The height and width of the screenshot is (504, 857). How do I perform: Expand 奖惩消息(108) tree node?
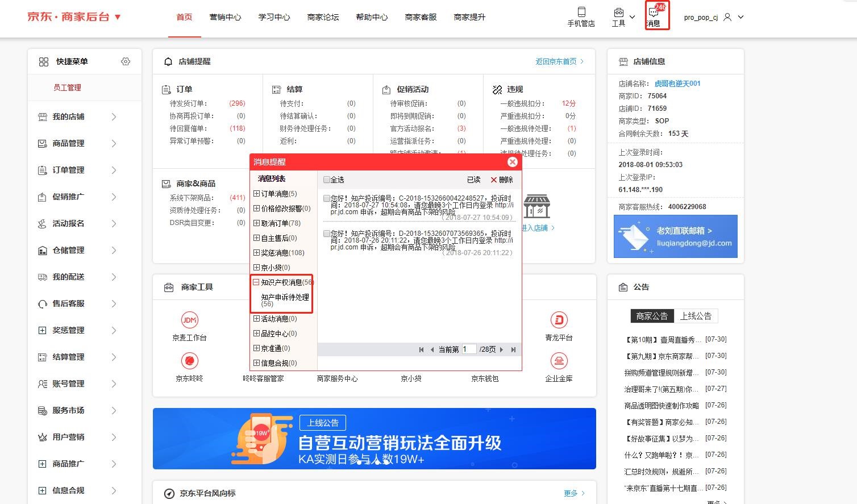256,253
